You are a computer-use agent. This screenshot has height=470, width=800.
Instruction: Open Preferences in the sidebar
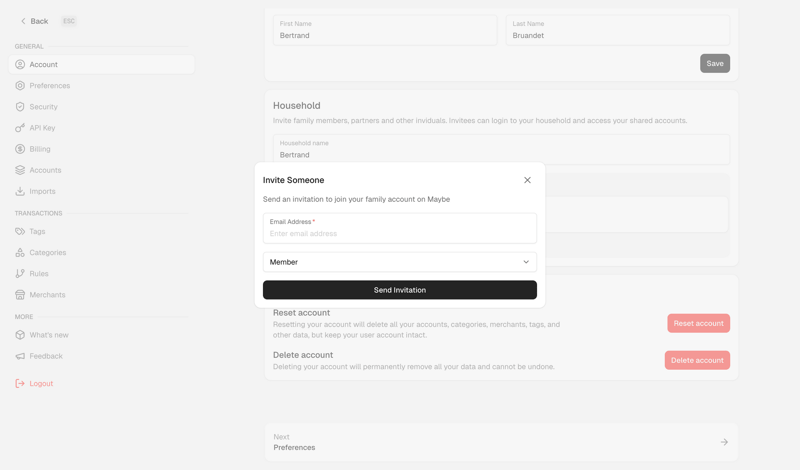(x=102, y=86)
